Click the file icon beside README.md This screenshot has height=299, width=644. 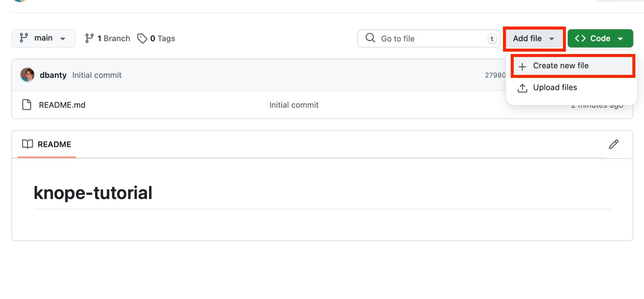[x=26, y=105]
